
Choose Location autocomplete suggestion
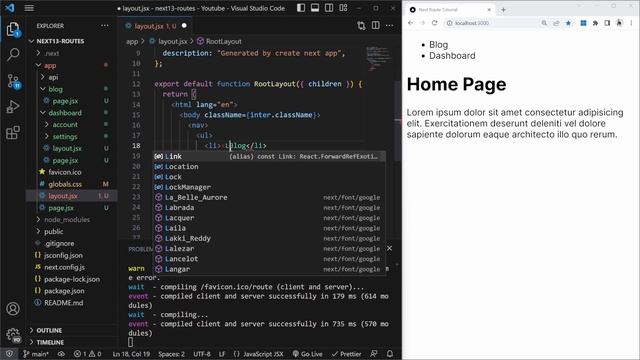point(269,167)
